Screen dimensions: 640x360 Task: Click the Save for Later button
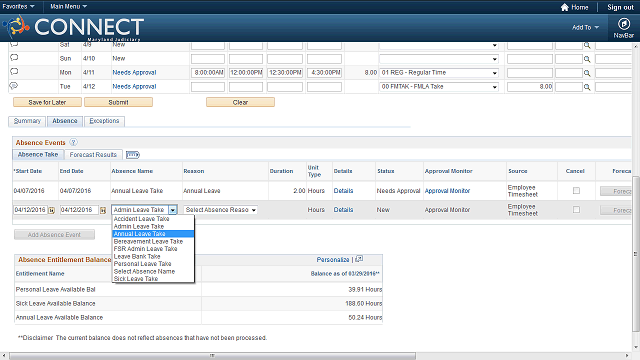click(47, 102)
